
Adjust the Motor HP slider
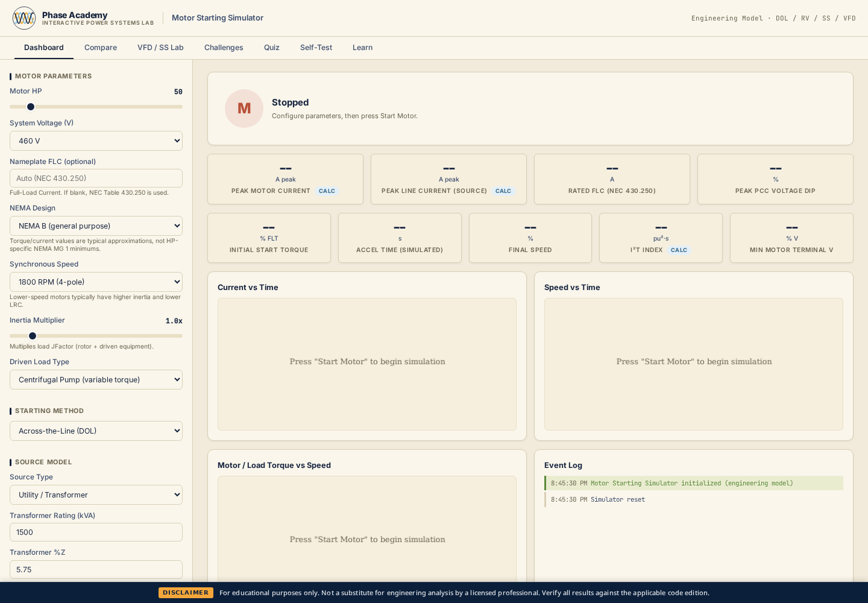coord(96,107)
